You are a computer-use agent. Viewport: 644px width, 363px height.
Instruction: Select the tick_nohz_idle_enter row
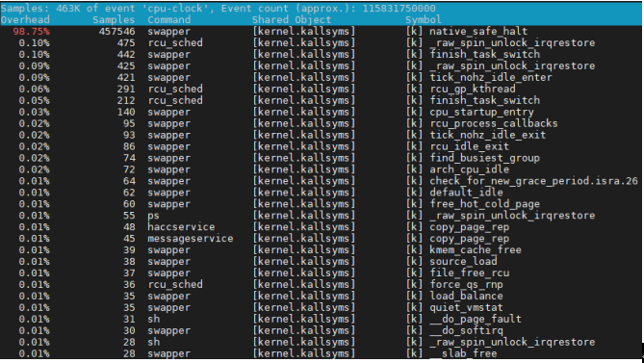pos(322,77)
